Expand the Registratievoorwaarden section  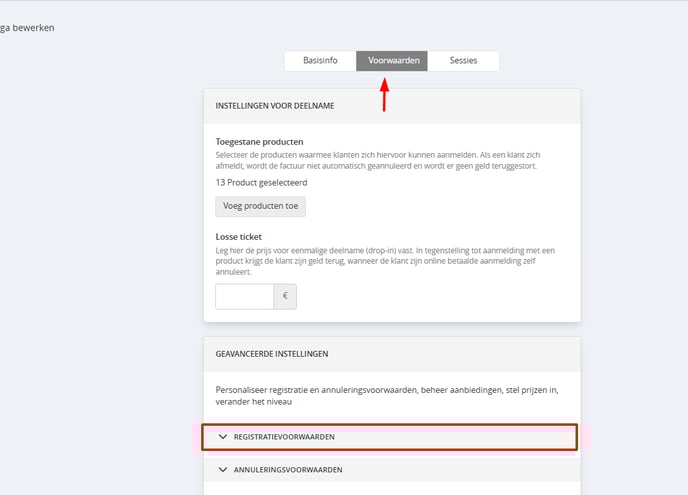[x=390, y=437]
